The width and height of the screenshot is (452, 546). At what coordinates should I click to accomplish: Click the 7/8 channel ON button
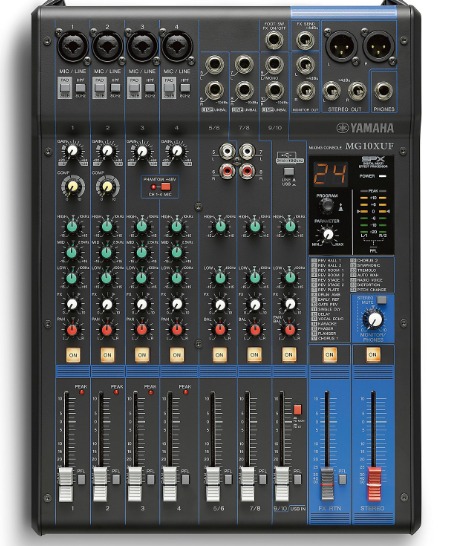(254, 355)
